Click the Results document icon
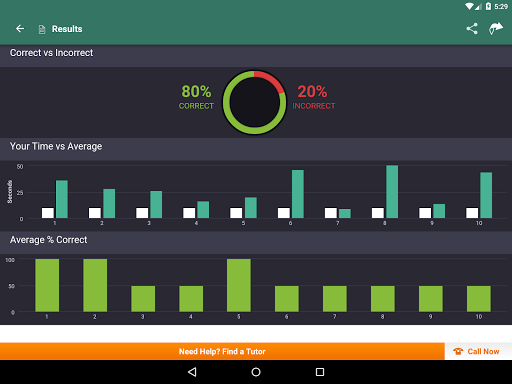 42,29
